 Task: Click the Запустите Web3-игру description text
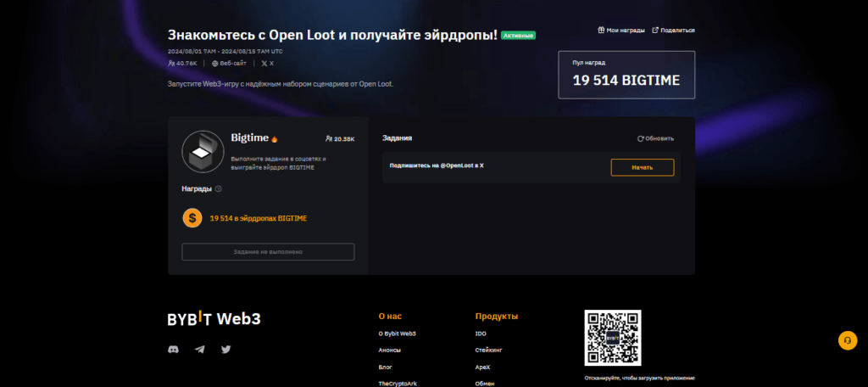point(281,84)
